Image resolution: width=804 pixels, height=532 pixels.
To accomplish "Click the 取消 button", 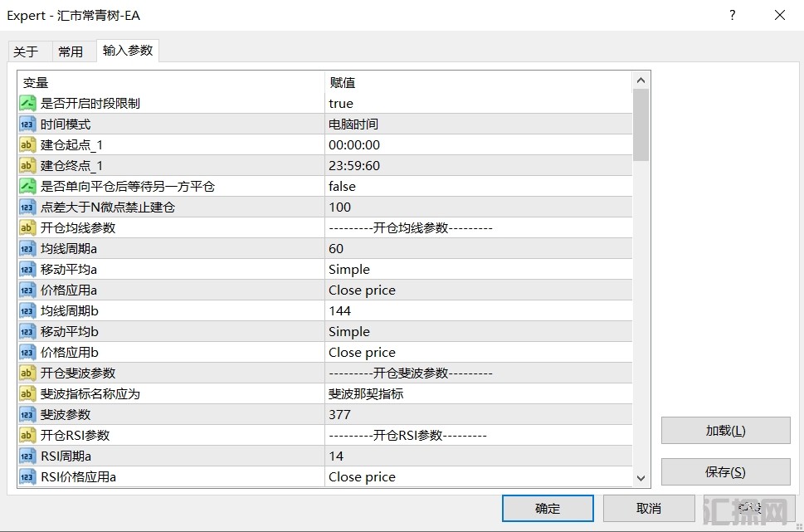I will (649, 509).
